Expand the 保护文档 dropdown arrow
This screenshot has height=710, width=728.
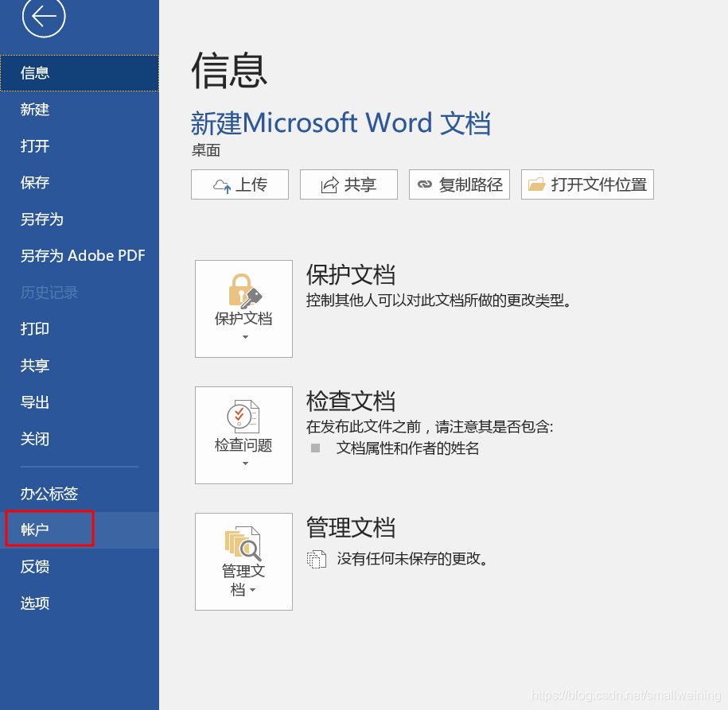[x=245, y=337]
